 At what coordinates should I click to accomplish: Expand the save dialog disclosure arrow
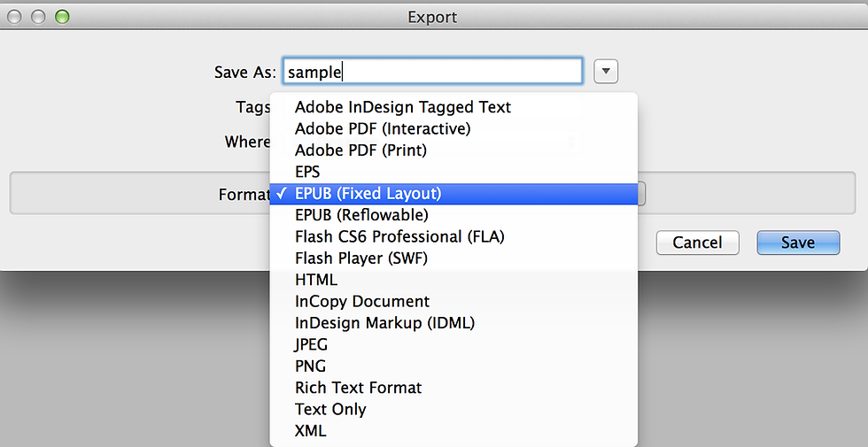tap(606, 72)
